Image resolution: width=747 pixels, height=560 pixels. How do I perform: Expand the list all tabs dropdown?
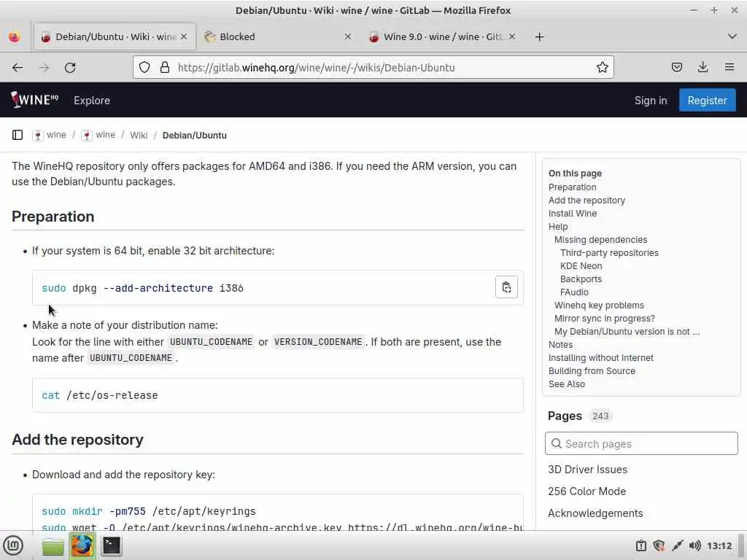click(x=732, y=36)
